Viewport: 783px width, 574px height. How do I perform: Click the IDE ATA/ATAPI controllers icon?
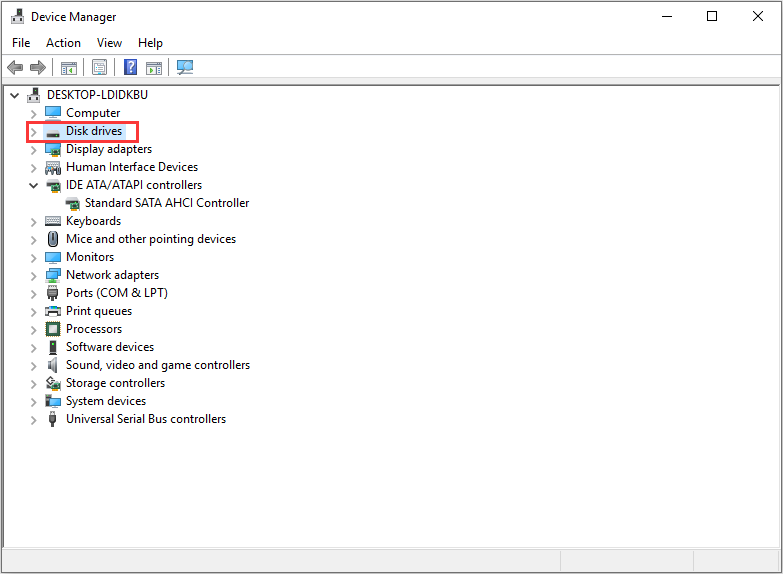tap(53, 185)
